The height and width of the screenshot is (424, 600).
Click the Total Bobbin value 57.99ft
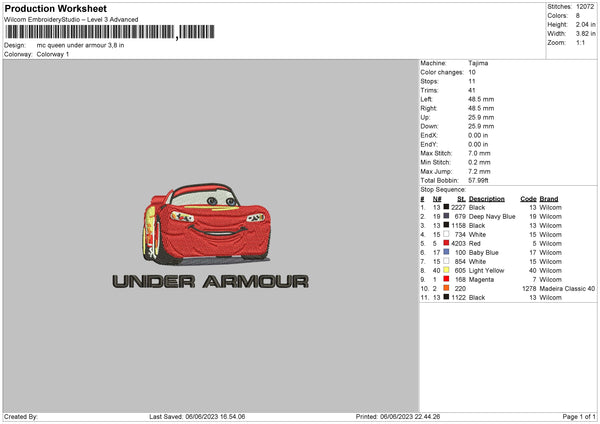pos(478,180)
